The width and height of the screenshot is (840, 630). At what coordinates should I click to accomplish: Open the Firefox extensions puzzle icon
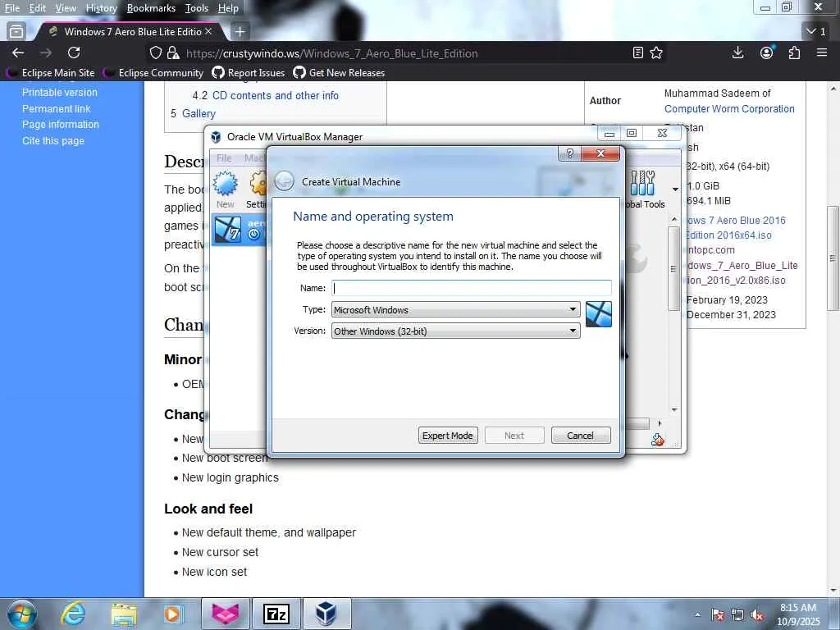pyautogui.click(x=794, y=52)
